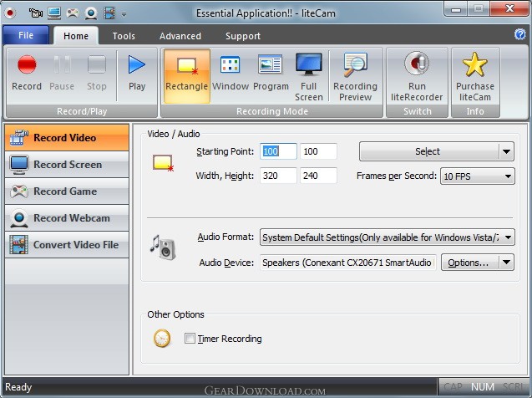Click quick access game controller icon
This screenshot has height=398, width=532.
click(x=73, y=13)
